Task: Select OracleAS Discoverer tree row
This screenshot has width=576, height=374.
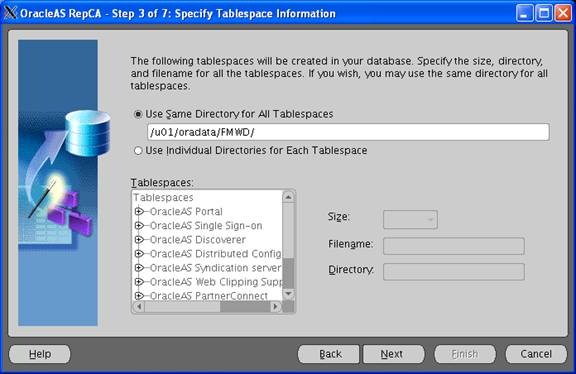Action: [x=198, y=240]
